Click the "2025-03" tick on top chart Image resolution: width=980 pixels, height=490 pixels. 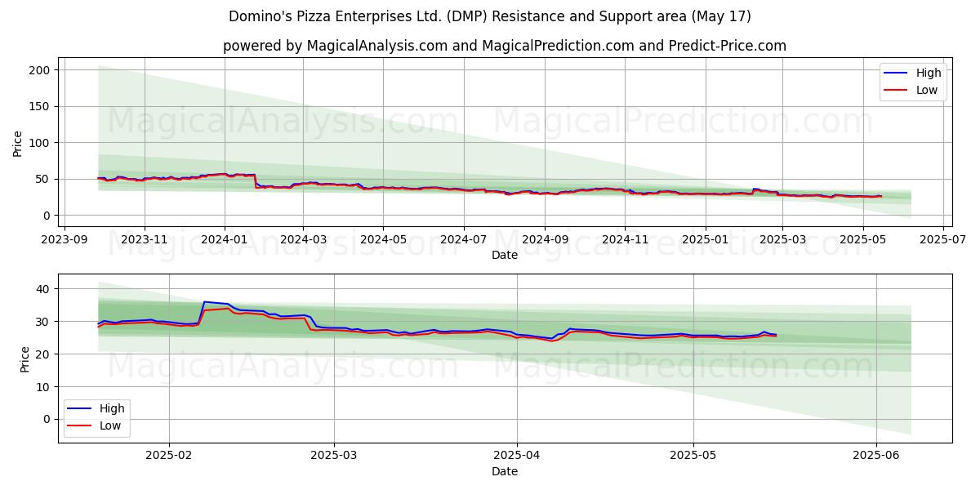point(782,239)
